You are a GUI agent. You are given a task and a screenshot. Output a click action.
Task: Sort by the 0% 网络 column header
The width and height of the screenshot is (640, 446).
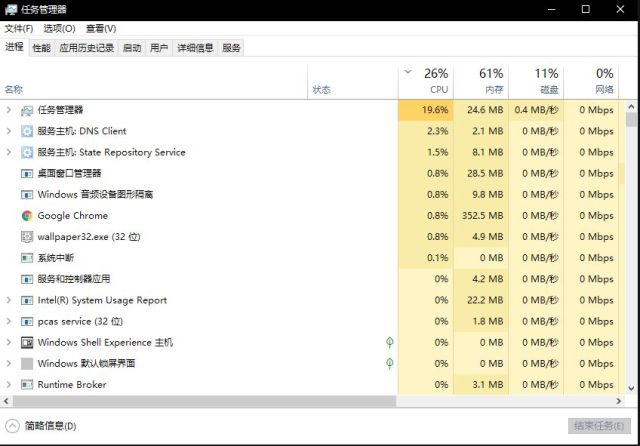(591, 82)
